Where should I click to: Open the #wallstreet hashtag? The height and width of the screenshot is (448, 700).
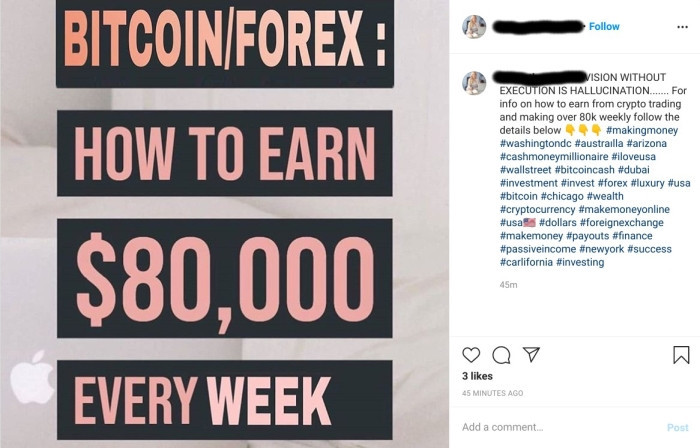525,170
